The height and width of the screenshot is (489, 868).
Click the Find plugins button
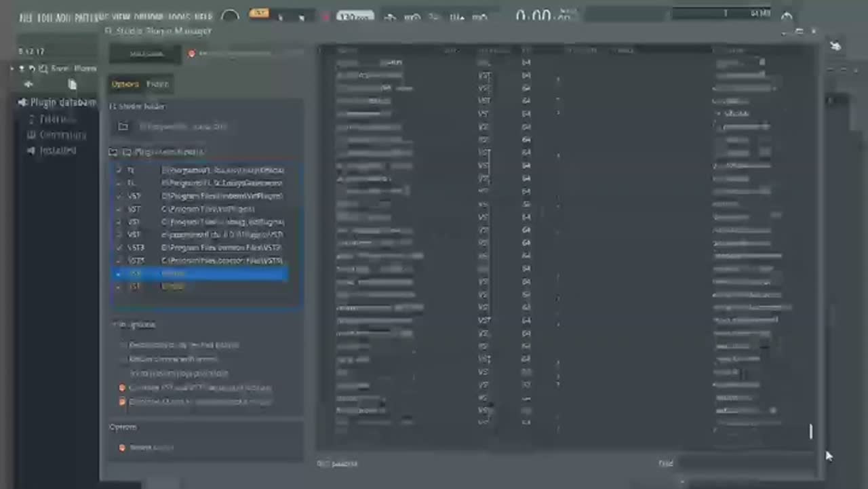tap(146, 54)
